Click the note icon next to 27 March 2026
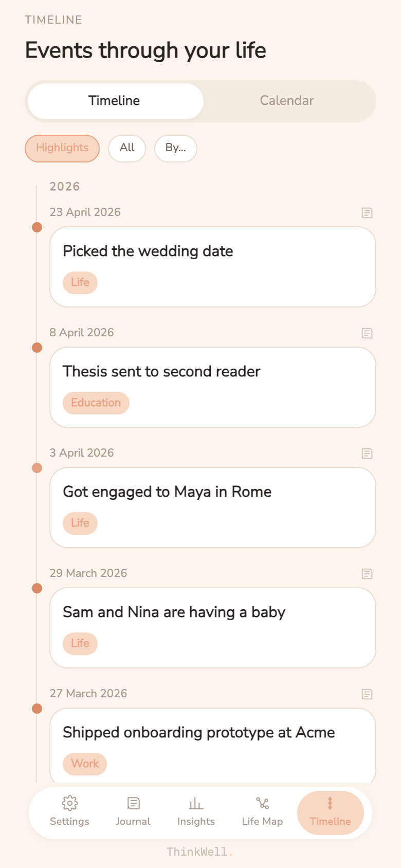This screenshot has width=401, height=868. (367, 694)
